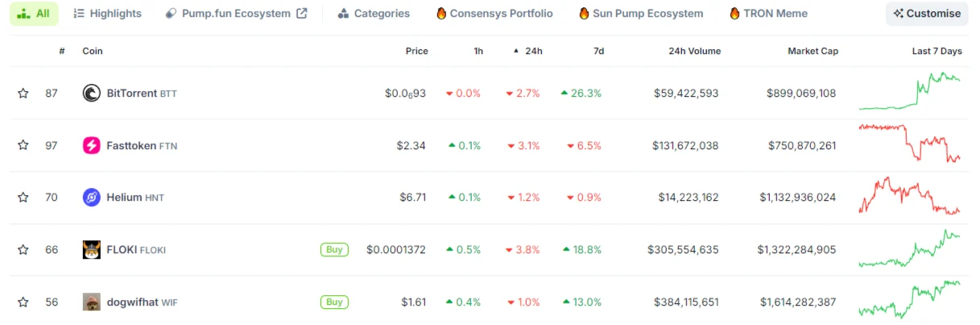Sort by the 24h column arrow
Viewport: 980px width, 325px height.
tap(516, 51)
